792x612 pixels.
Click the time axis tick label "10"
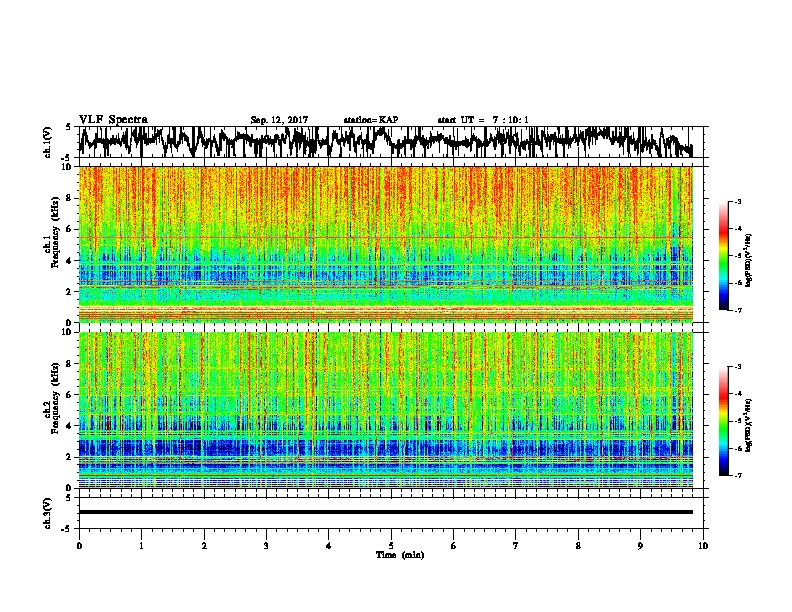703,546
